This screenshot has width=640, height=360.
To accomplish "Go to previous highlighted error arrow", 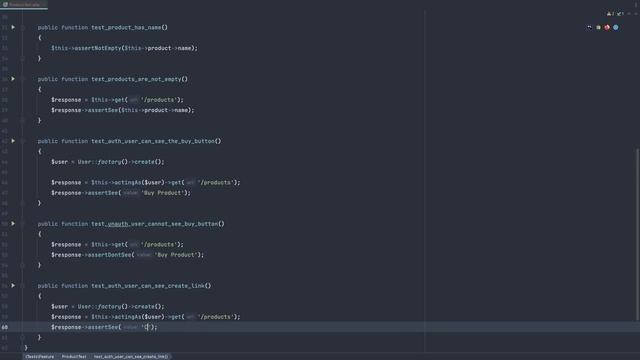I will pyautogui.click(x=629, y=14).
